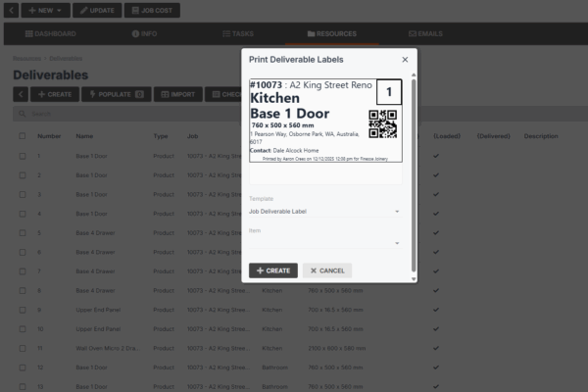Open the Template dropdown in dialog
The image size is (588, 392).
pos(324,211)
